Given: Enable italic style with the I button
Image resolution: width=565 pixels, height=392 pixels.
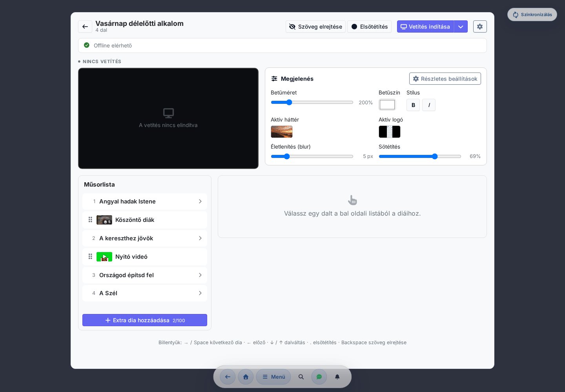Looking at the screenshot, I should pyautogui.click(x=429, y=105).
